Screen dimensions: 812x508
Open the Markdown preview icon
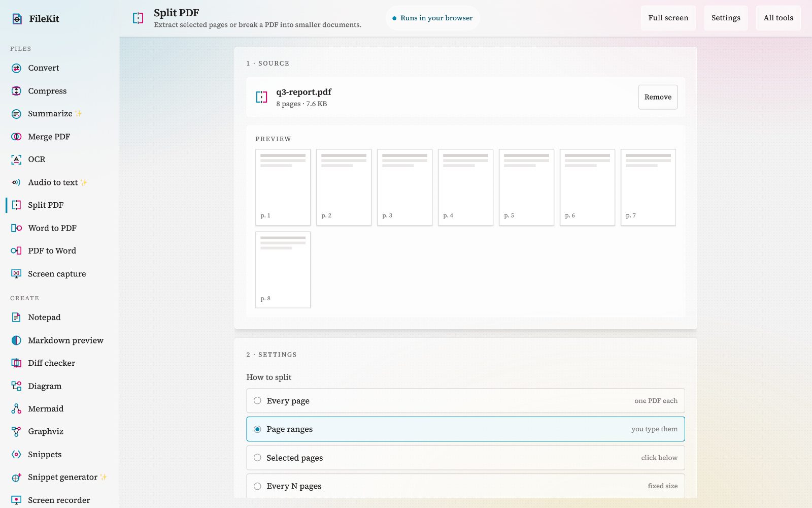pos(16,340)
